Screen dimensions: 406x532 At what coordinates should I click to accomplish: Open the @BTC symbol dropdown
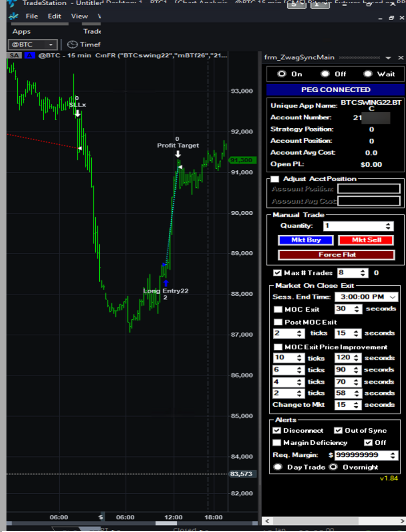(51, 45)
